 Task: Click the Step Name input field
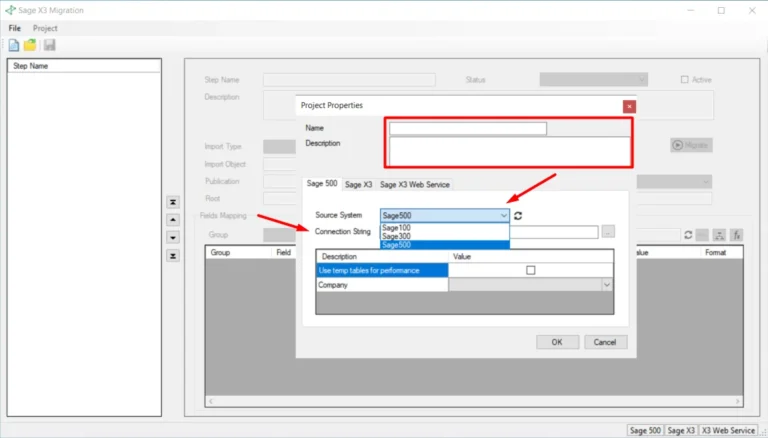(x=349, y=79)
